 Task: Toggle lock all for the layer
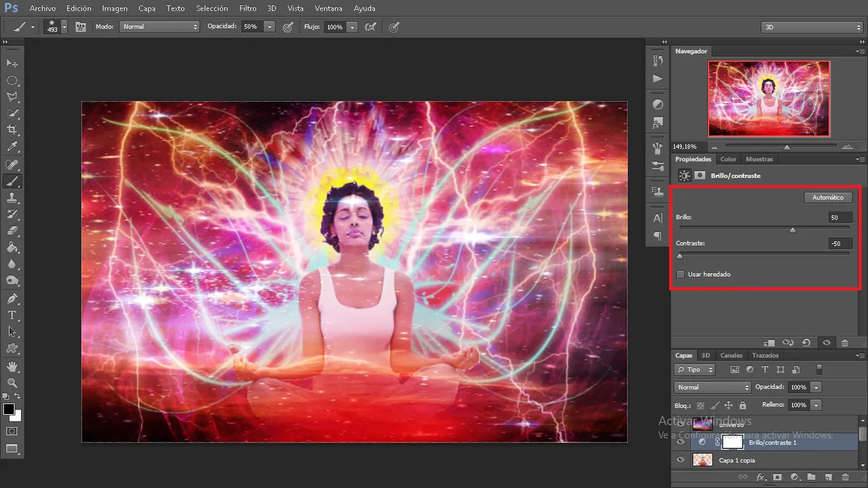[x=743, y=405]
